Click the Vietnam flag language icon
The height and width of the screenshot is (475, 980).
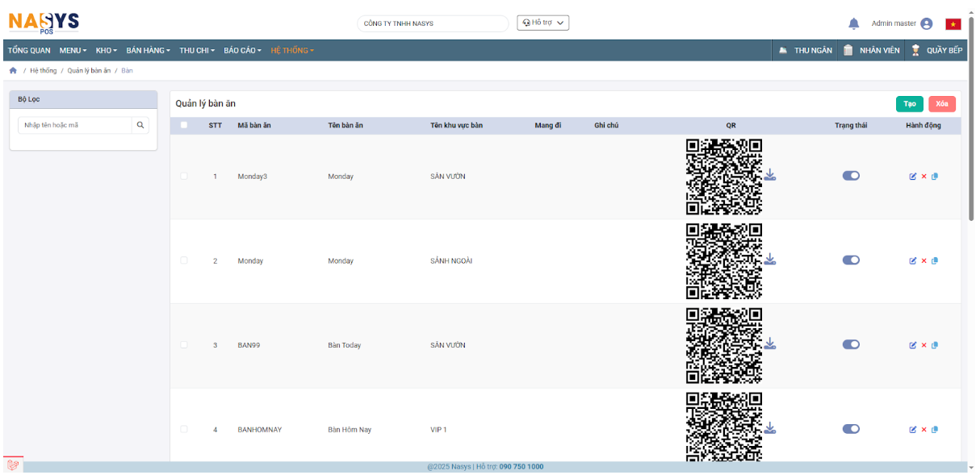pos(953,23)
